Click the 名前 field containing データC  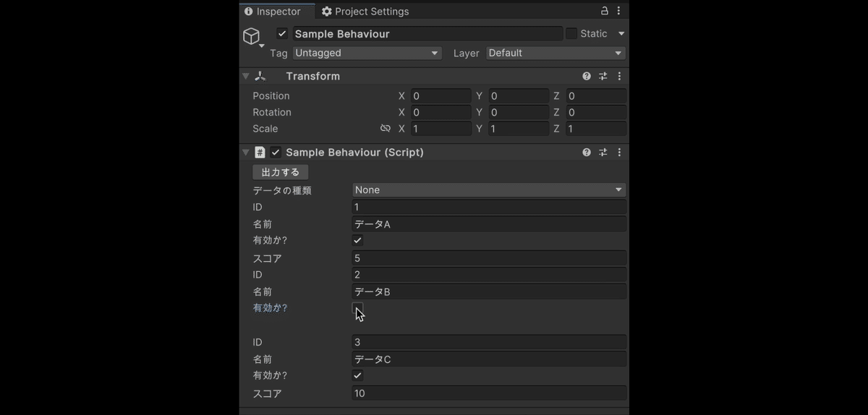tap(488, 359)
